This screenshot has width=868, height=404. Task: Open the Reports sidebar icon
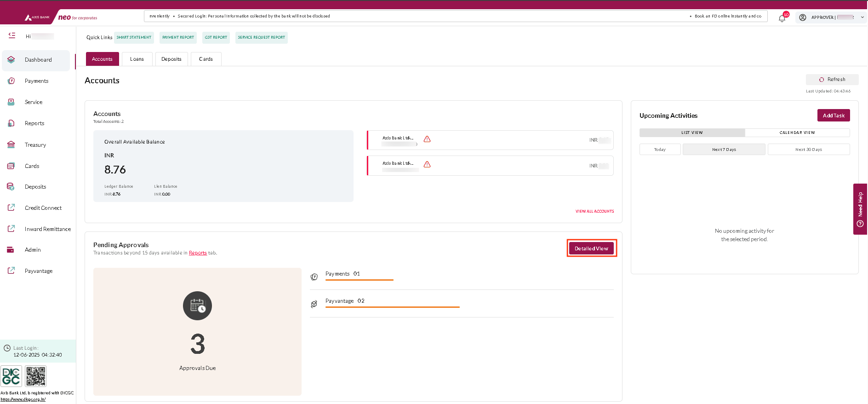pos(11,123)
